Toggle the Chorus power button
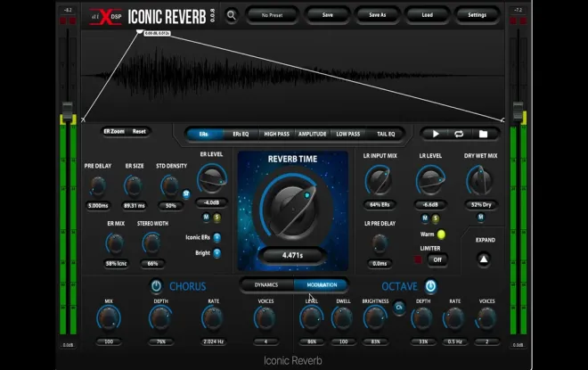Image resolution: width=588 pixels, height=370 pixels. (x=156, y=286)
